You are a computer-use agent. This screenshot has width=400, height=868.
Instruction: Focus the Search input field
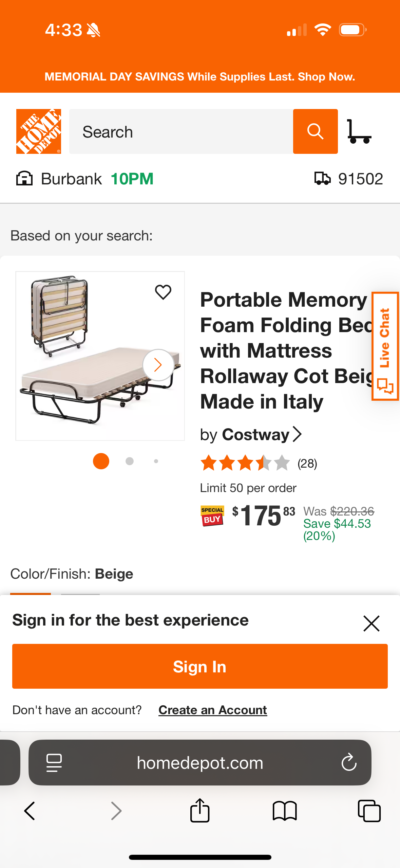181,131
